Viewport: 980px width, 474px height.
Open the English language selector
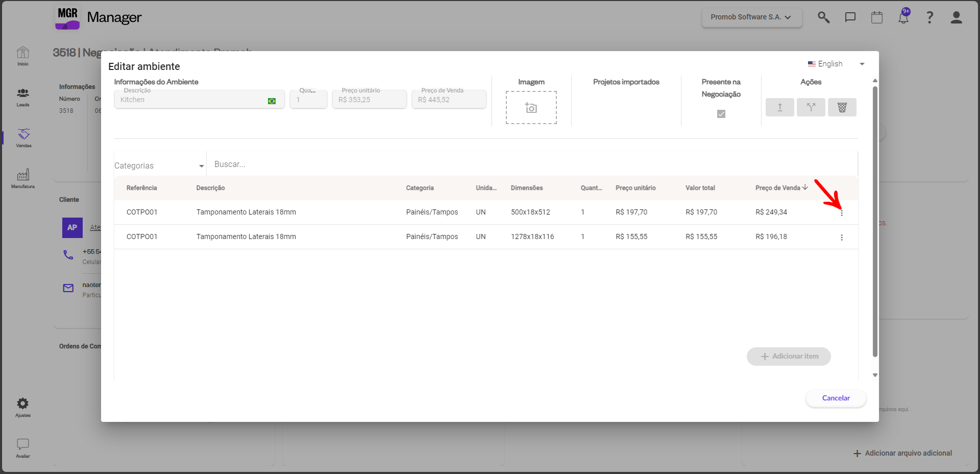click(836, 64)
